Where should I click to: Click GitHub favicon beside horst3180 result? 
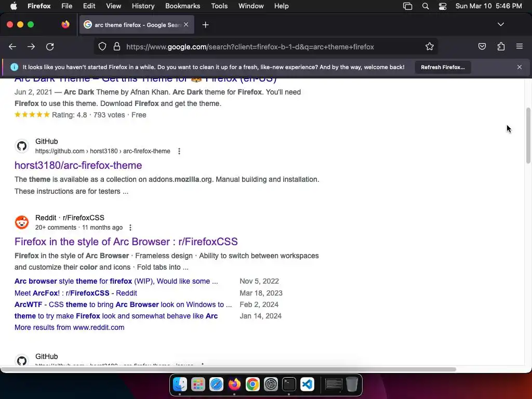pos(22,146)
